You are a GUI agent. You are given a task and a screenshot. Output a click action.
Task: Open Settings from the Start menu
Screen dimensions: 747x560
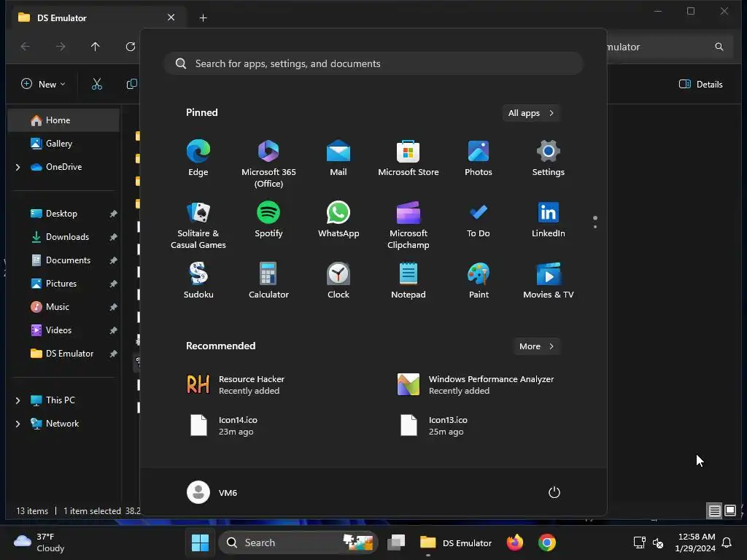(x=549, y=158)
